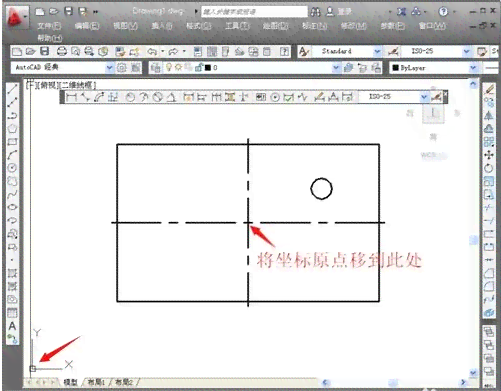Select the Line tool in the draw toolbar
This screenshot has height=391, width=501.
click(12, 89)
